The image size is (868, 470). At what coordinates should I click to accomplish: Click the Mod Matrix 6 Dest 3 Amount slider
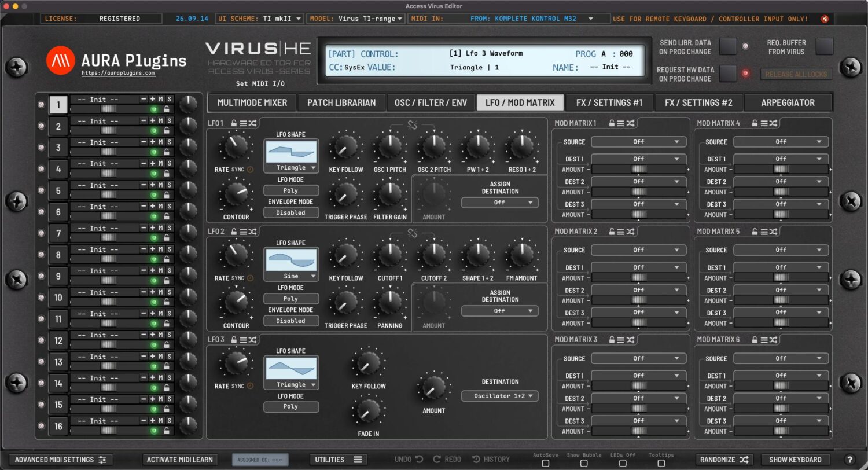[781, 431]
